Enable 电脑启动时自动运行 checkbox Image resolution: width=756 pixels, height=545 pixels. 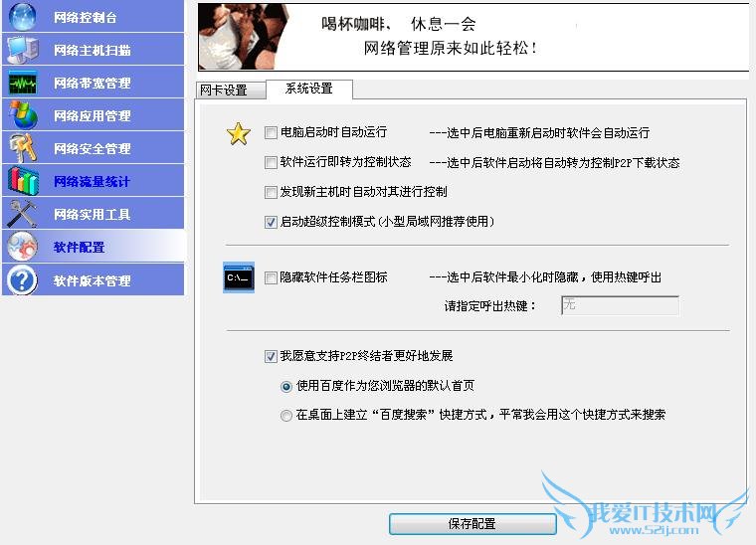click(271, 132)
